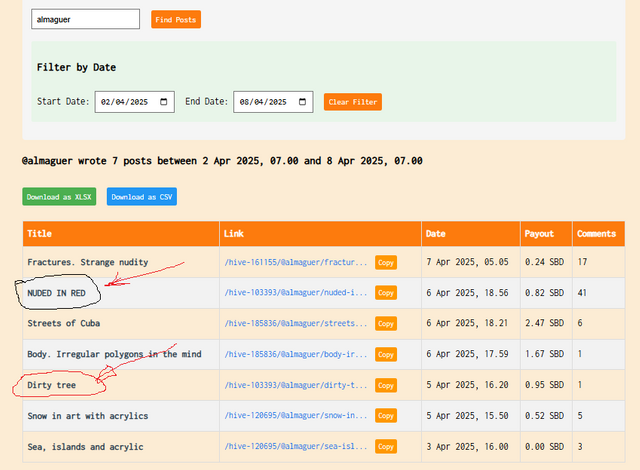The height and width of the screenshot is (470, 640).
Task: Copy link for Sea, islands and acrylic
Action: point(386,447)
